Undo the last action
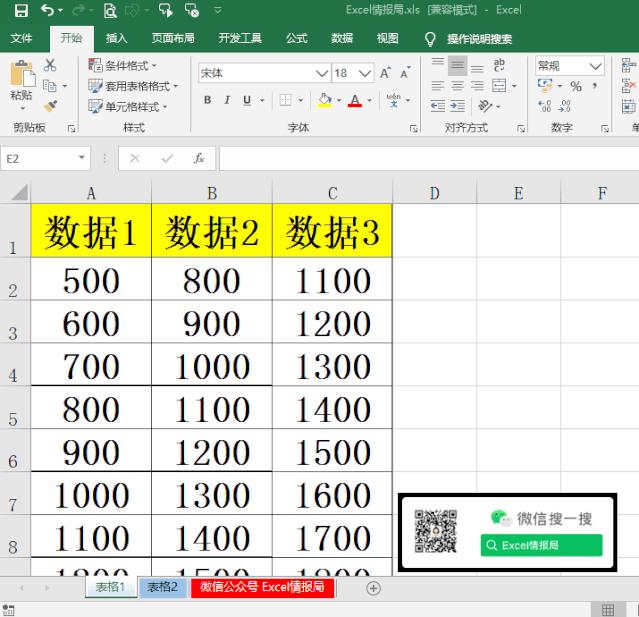639x617 pixels. pos(47,10)
